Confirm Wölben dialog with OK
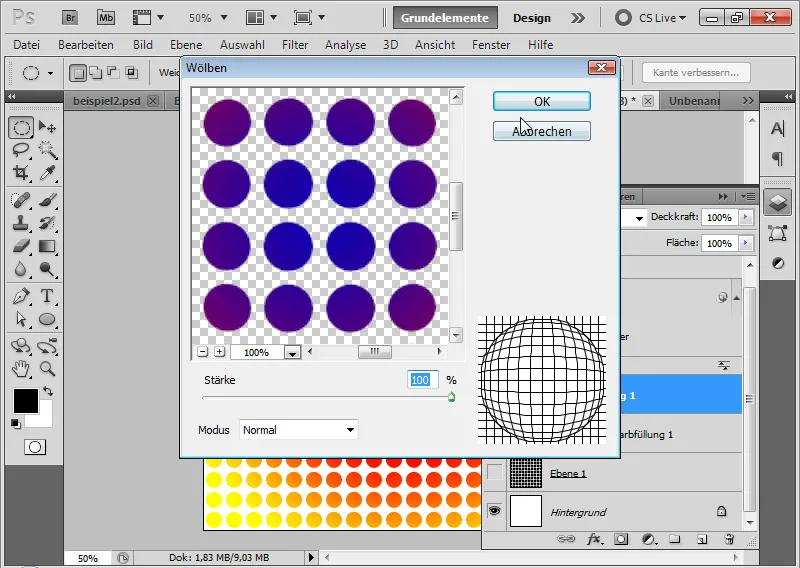800x568 pixels. 542,101
